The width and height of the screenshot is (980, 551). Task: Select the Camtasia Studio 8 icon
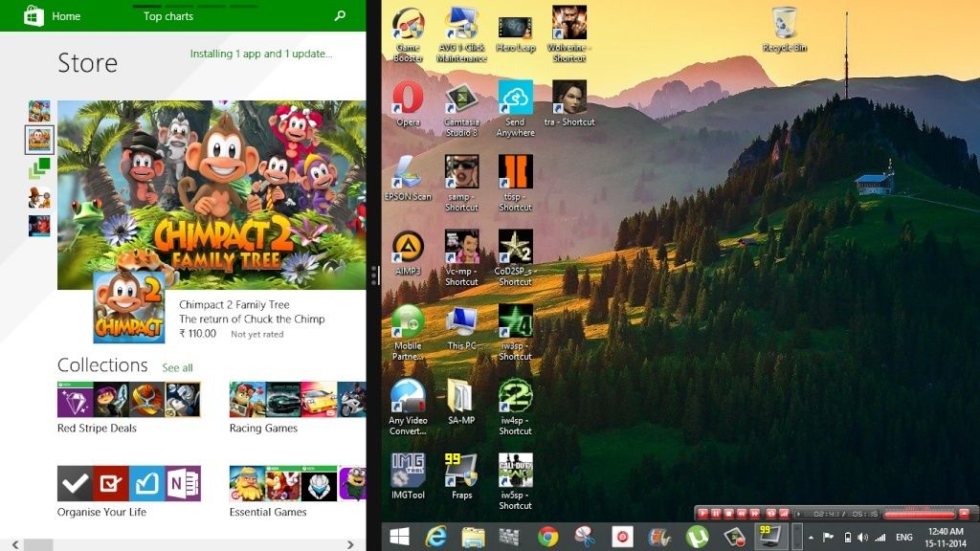(462, 109)
